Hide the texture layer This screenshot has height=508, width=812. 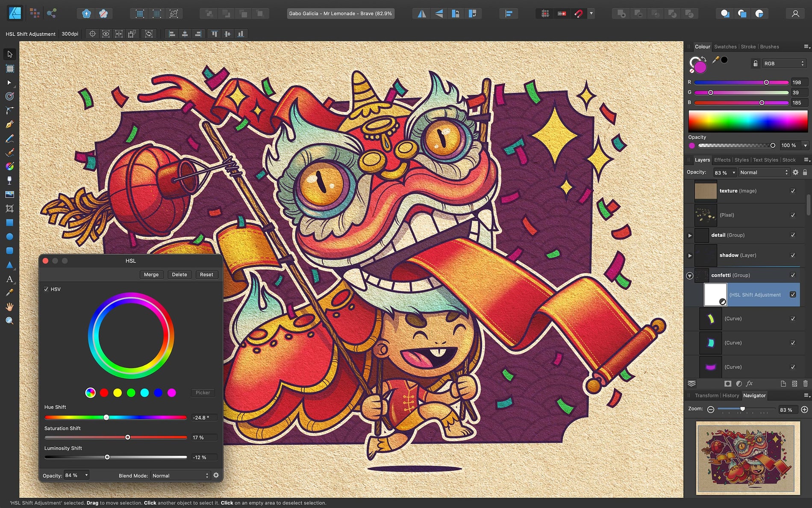point(793,191)
